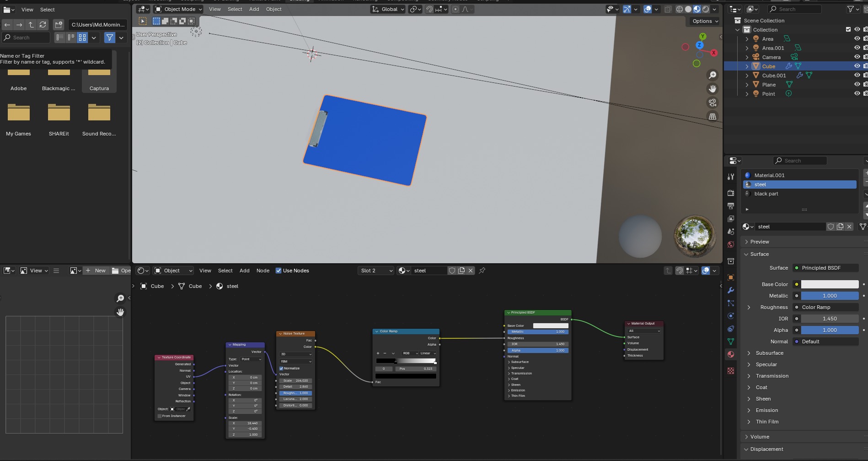Image resolution: width=868 pixels, height=461 pixels.
Task: Click the Alpha slider in properties panel
Action: point(830,330)
